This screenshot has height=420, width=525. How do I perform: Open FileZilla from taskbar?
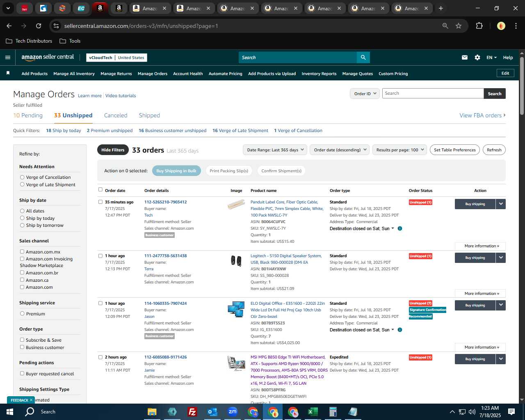192,412
